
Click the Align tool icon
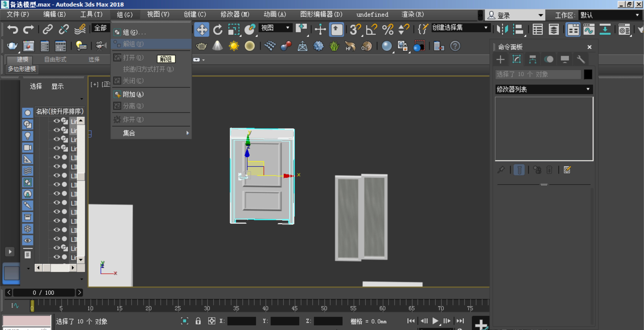pyautogui.click(x=519, y=29)
